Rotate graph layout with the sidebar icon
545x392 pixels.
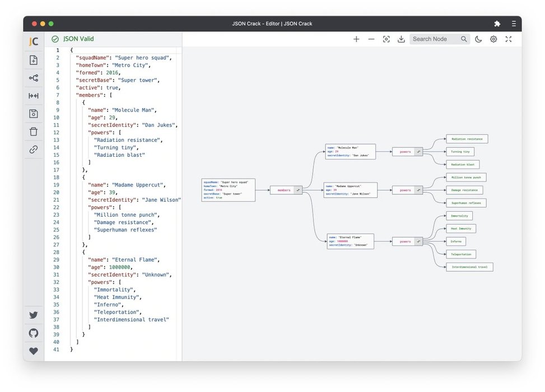tap(34, 78)
